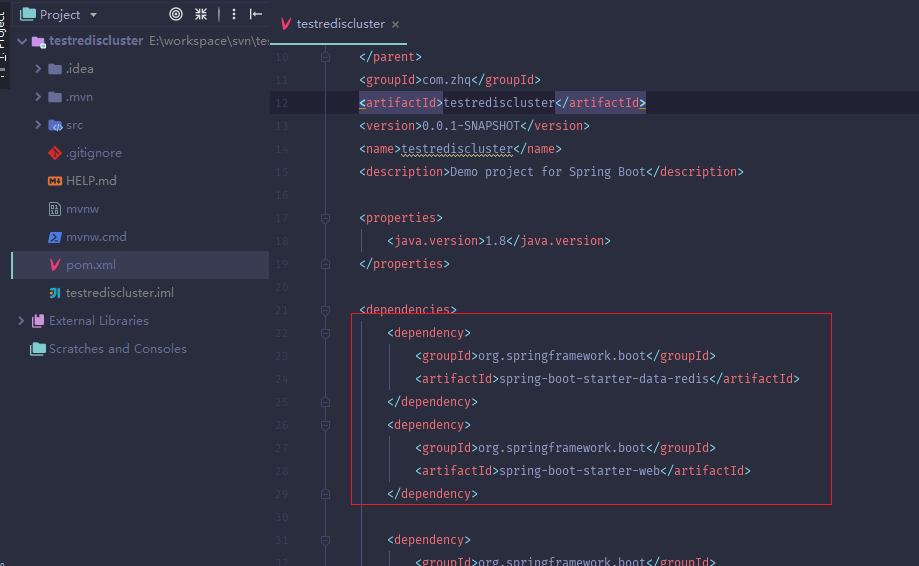
Task: Expand the .mvn folder
Action: coord(38,97)
